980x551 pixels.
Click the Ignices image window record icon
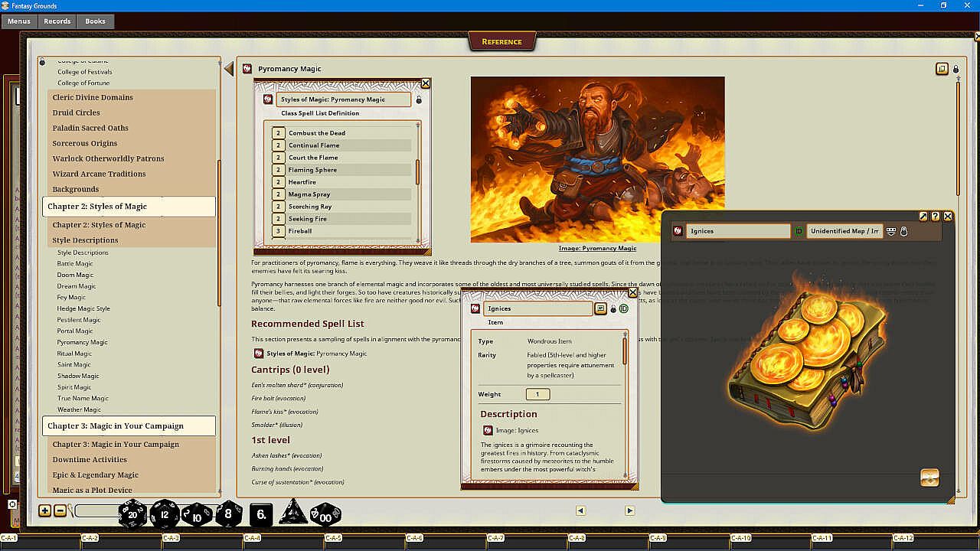678,230
